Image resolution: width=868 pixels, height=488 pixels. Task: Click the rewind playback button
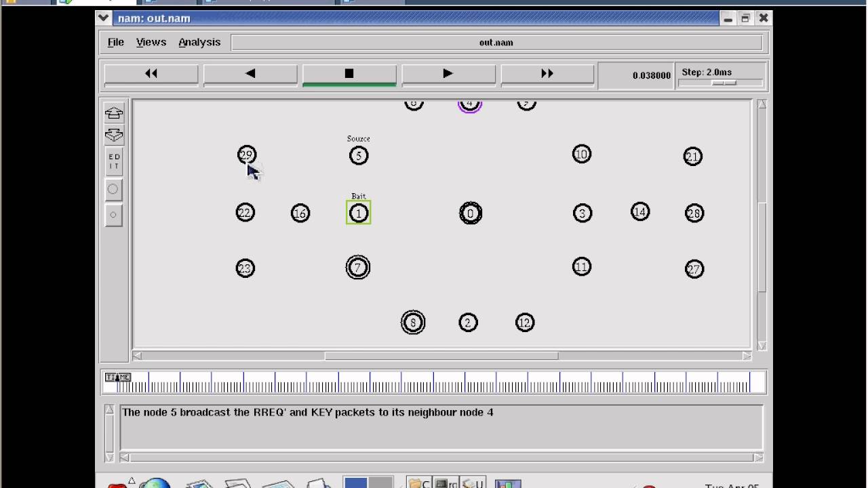151,74
